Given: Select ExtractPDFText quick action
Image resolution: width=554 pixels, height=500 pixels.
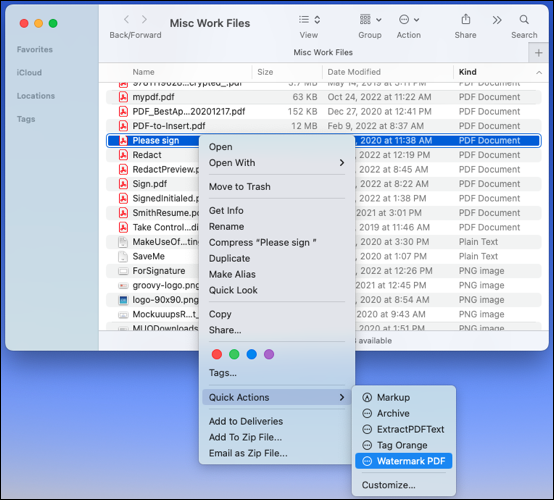Looking at the screenshot, I should [x=403, y=429].
